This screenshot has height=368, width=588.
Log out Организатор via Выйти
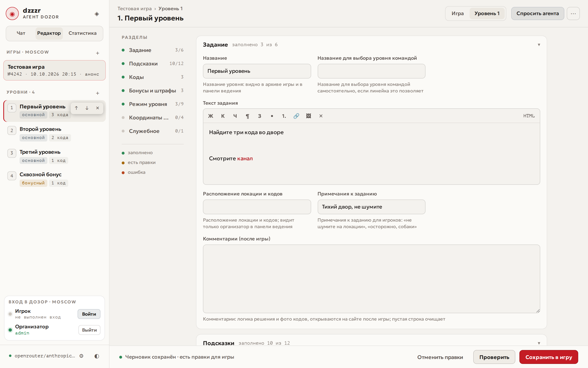tap(89, 330)
